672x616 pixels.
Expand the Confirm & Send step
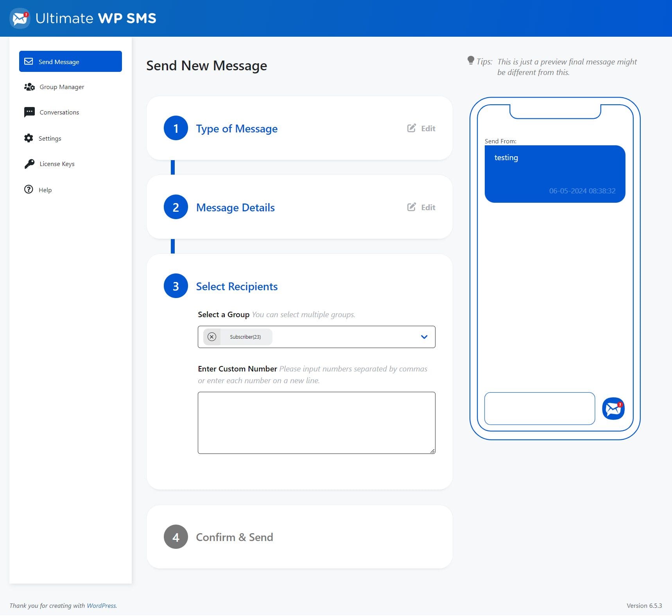point(299,537)
